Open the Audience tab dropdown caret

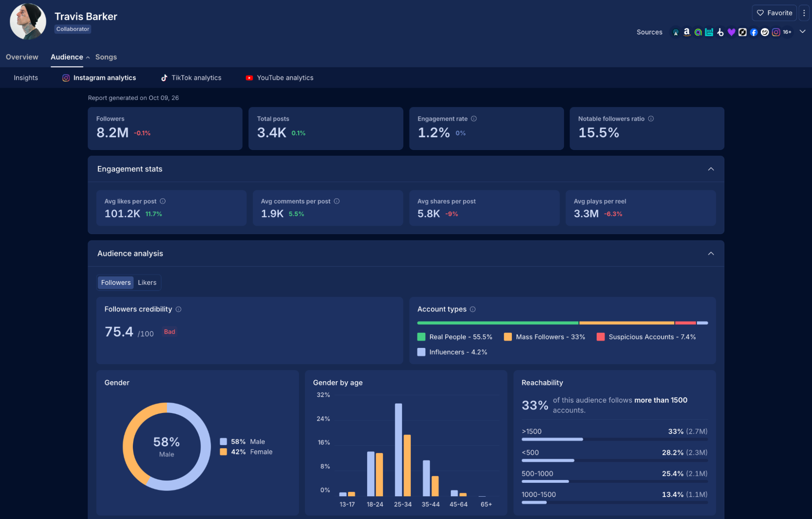click(x=88, y=58)
